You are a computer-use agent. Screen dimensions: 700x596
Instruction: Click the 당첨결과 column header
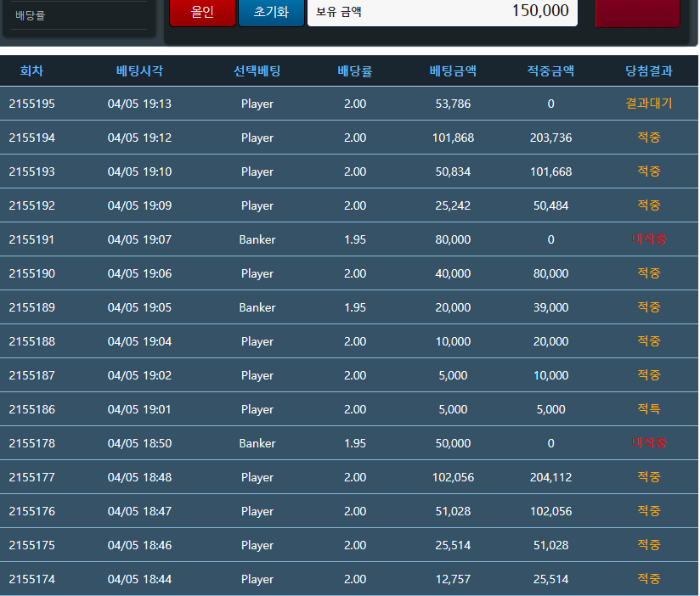[x=649, y=71]
